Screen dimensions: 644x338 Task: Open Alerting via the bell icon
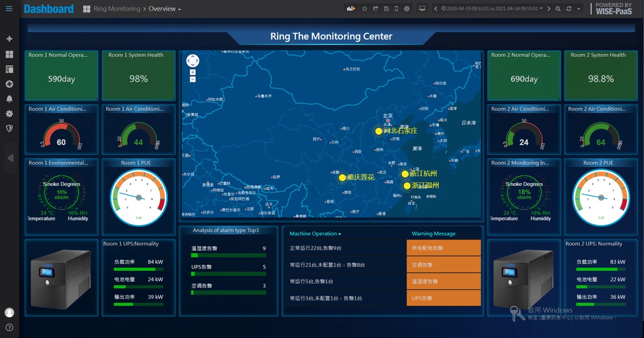(9, 99)
